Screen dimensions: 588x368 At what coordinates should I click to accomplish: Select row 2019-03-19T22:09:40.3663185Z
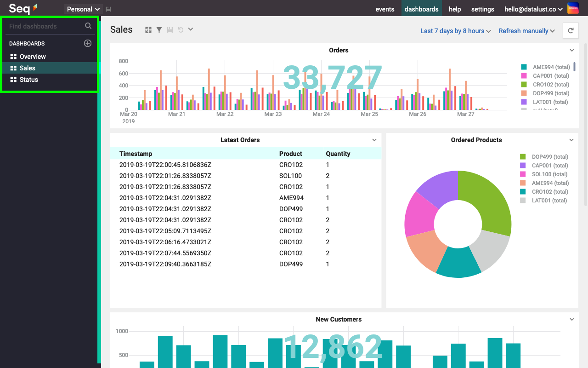[246, 264]
